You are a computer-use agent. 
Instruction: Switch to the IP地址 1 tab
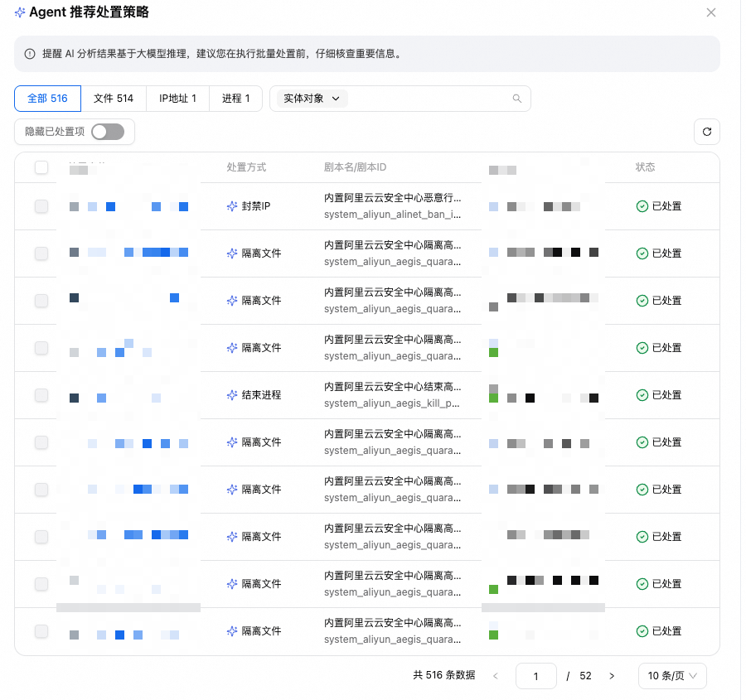pos(177,99)
